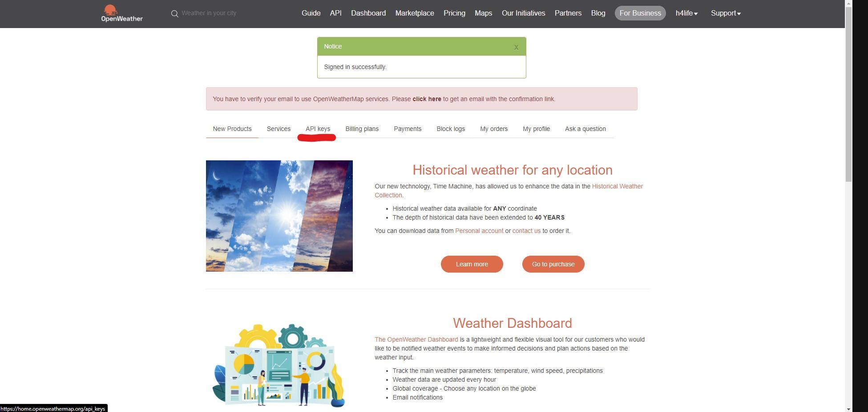Open 'The OpenWeather Dashboard' link

click(x=416, y=339)
